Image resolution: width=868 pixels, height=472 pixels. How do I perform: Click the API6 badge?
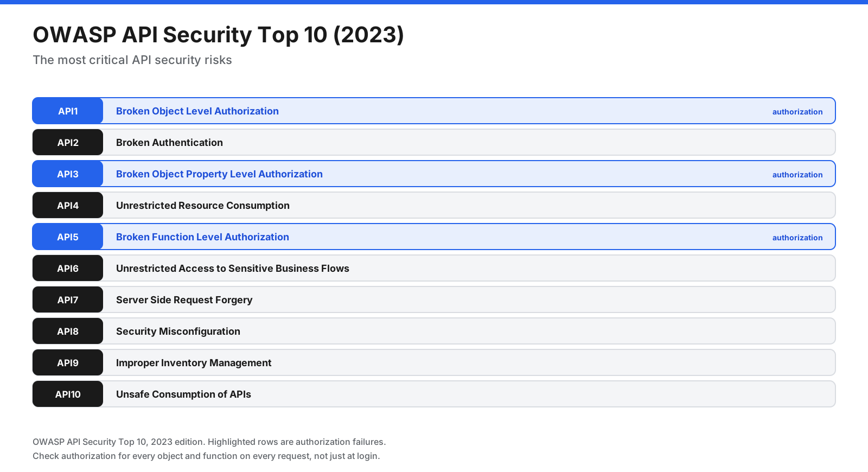click(x=68, y=268)
